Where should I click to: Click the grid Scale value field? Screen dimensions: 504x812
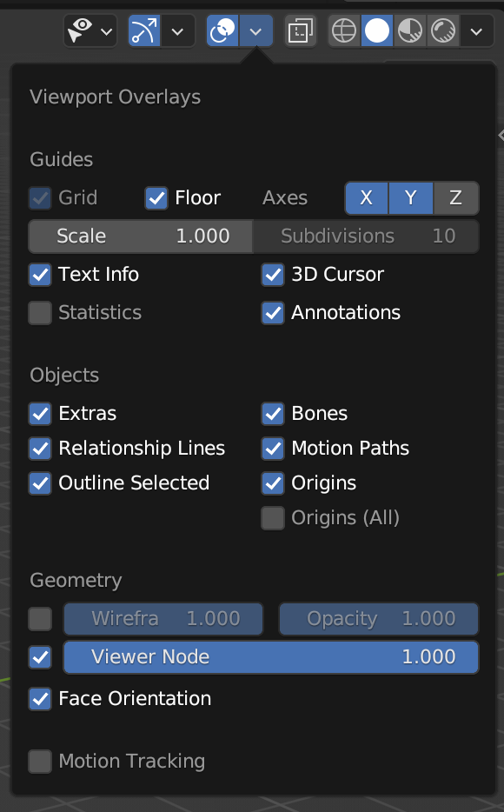pyautogui.click(x=141, y=236)
